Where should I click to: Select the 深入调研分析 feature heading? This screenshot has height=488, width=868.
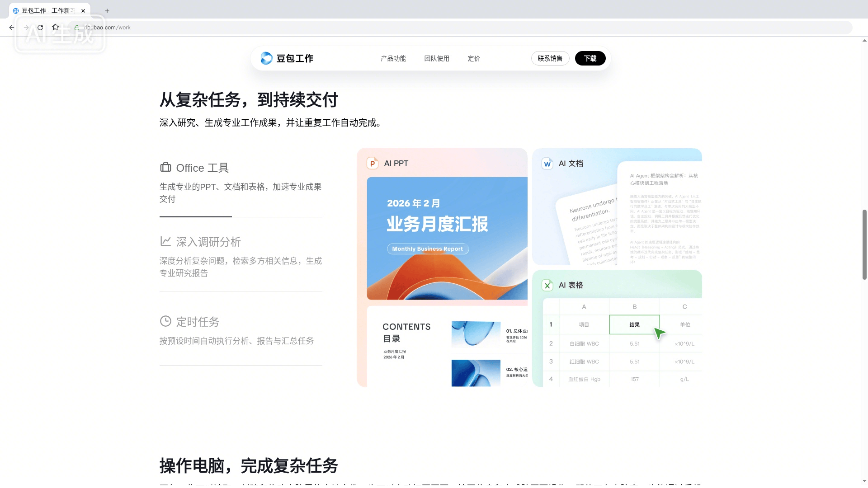click(x=208, y=242)
